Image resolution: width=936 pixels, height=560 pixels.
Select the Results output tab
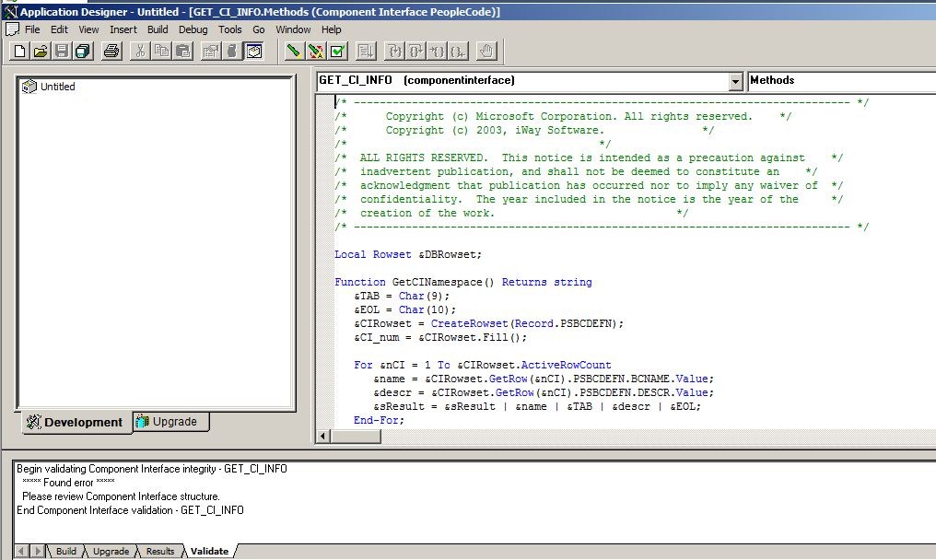tap(160, 551)
